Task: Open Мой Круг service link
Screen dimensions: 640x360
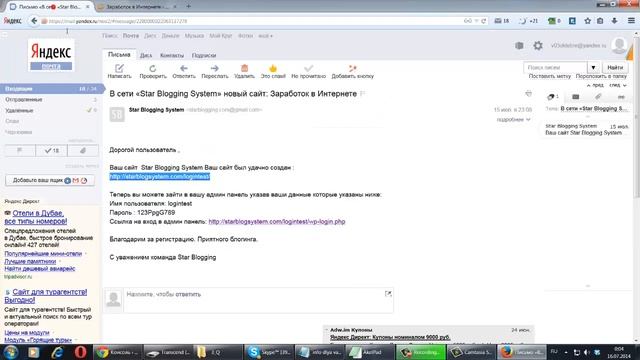Action: pos(221,36)
